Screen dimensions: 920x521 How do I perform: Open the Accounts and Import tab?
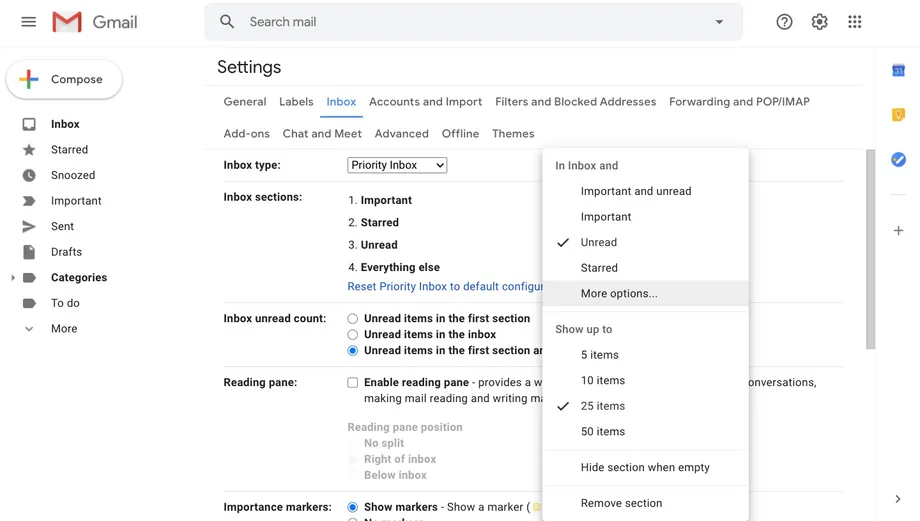click(x=425, y=102)
